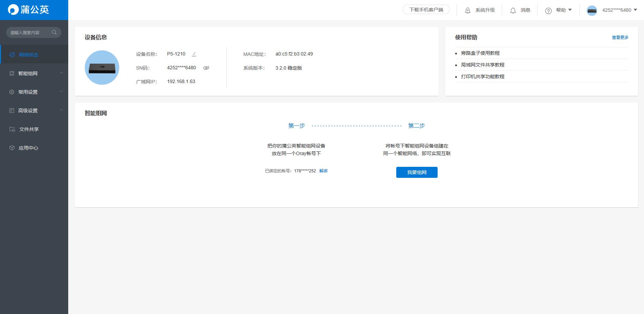Open 查看更多 in 使用帮助 panel
The height and width of the screenshot is (314, 644).
tap(620, 37)
